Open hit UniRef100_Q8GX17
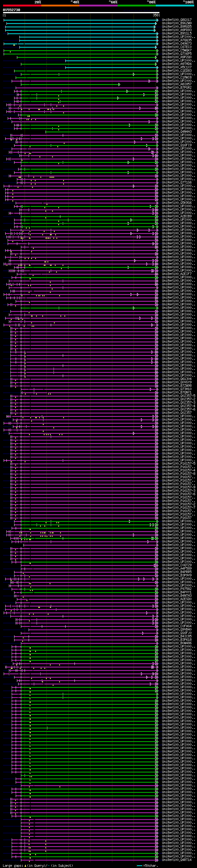Image resolution: width=197 pixels, height=868 pixels. point(177,20)
